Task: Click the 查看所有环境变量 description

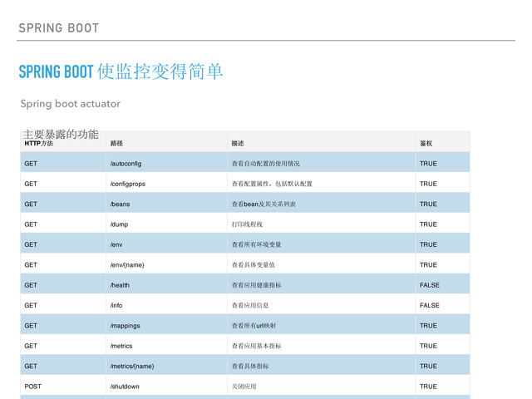Action: (257, 244)
